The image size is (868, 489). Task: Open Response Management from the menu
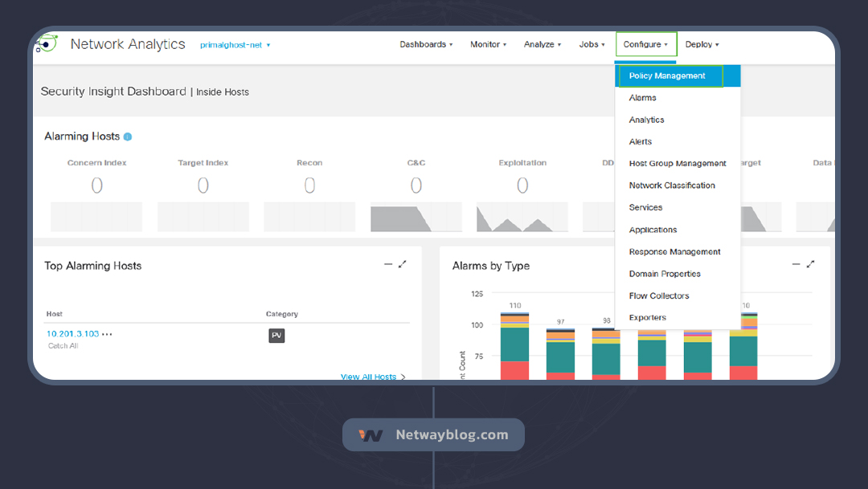674,252
